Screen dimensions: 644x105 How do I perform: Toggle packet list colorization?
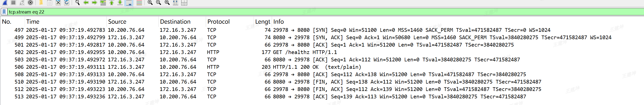click(139, 2)
